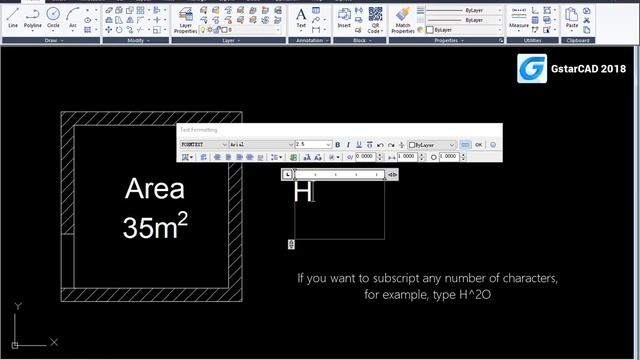Toggle Underline formatting
640x360 pixels.
point(359,145)
